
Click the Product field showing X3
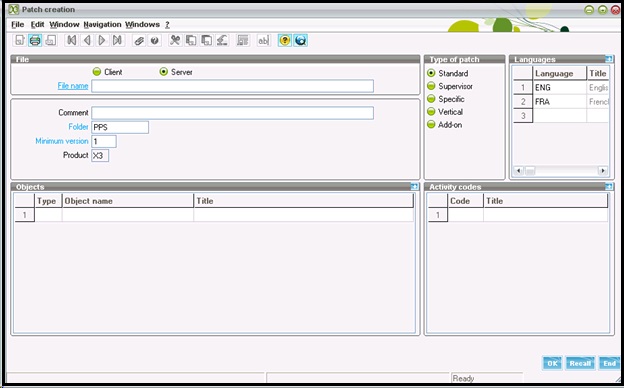(100, 156)
